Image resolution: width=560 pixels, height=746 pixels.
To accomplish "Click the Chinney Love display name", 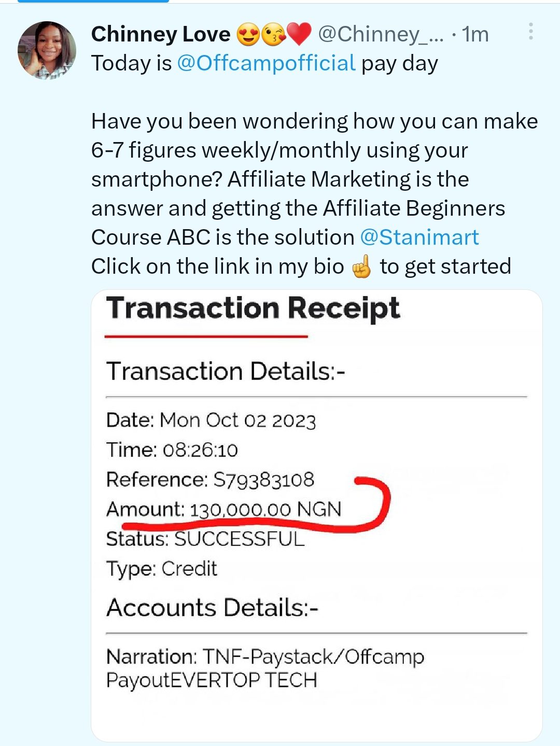I will tap(161, 34).
